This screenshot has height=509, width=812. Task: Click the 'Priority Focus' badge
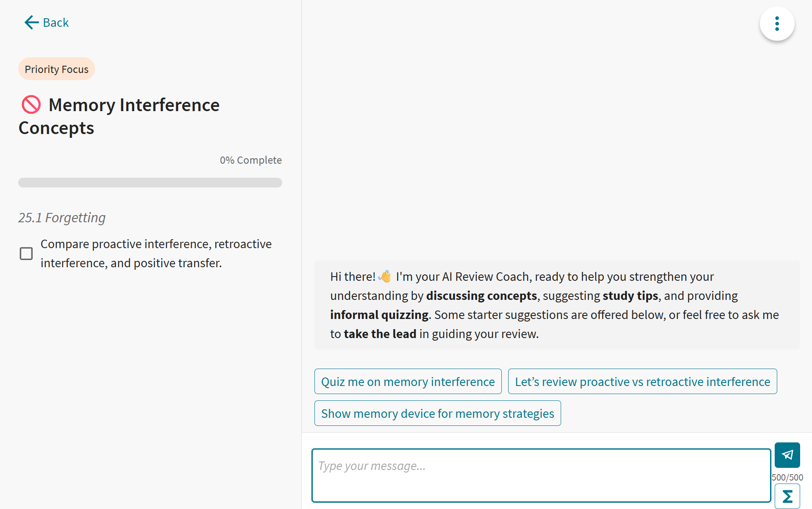click(x=56, y=69)
